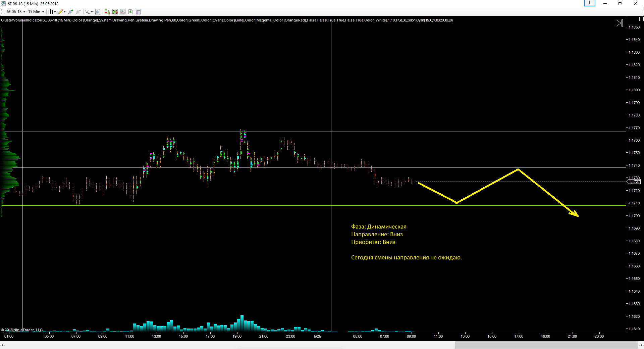The width and height of the screenshot is (644, 349).
Task: Click the last 23:00 time axis label
Action: [x=599, y=336]
